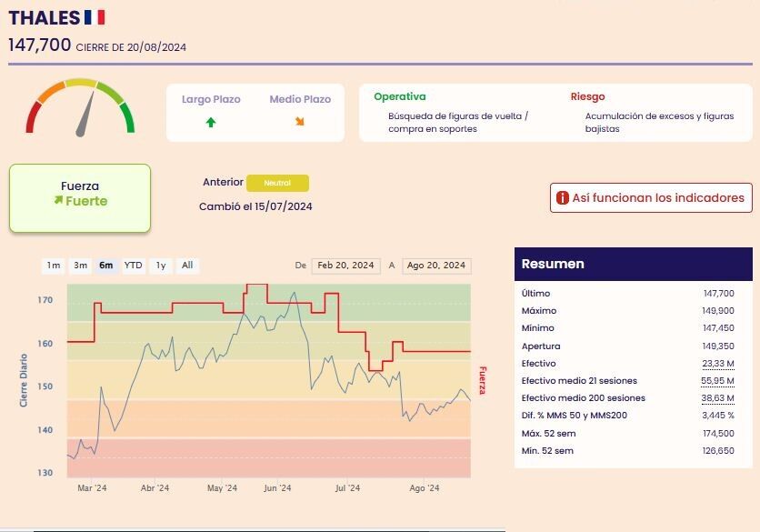Click the Fuerza Fuerte status card
Image resolution: width=760 pixels, height=532 pixels.
pos(80,198)
